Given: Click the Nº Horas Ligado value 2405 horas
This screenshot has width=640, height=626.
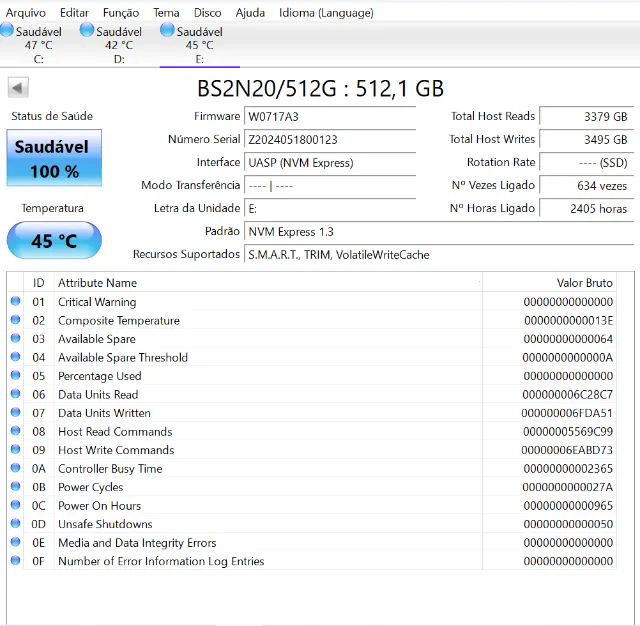Looking at the screenshot, I should tap(587, 209).
